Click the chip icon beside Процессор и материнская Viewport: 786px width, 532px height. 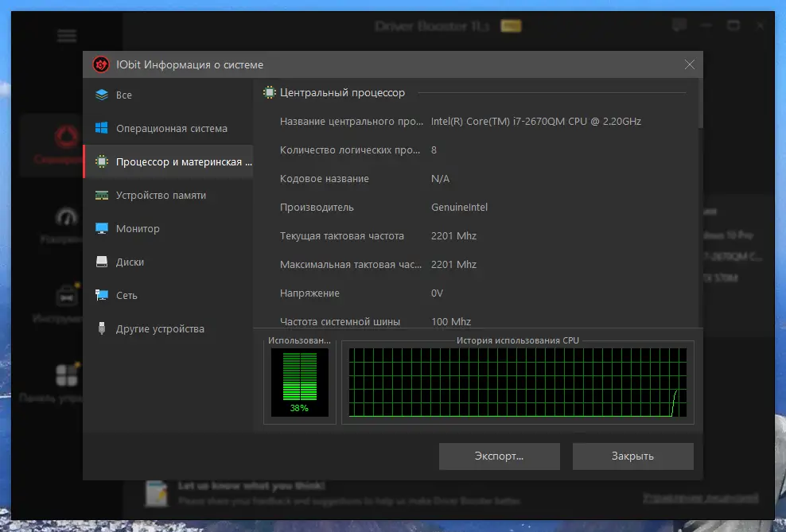coord(102,161)
